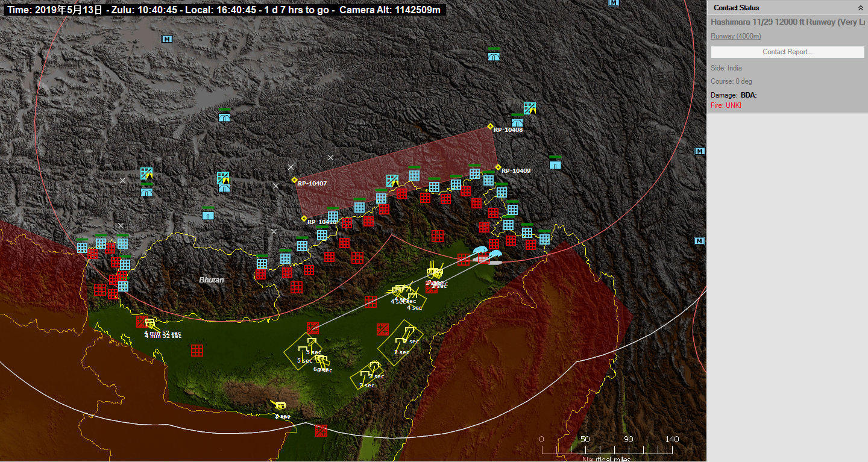The width and height of the screenshot is (868, 462).
Task: Select the RP-10408 reference point diamond
Action: 490,126
